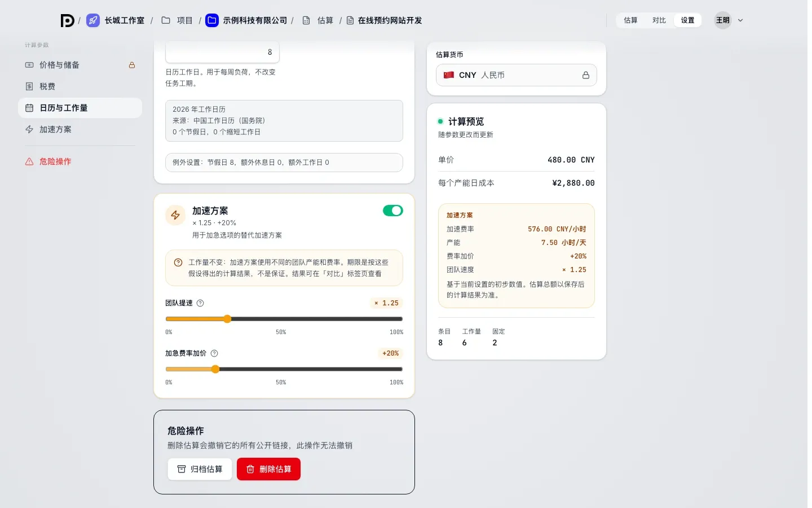This screenshot has height=508, width=812.
Task: Click the red 删除估算 button
Action: click(268, 469)
